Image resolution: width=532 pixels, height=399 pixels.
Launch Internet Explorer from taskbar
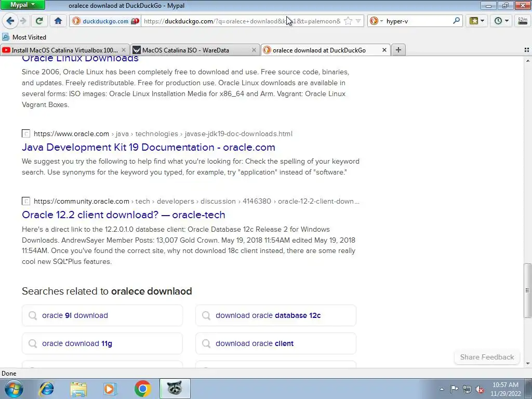tap(46, 389)
